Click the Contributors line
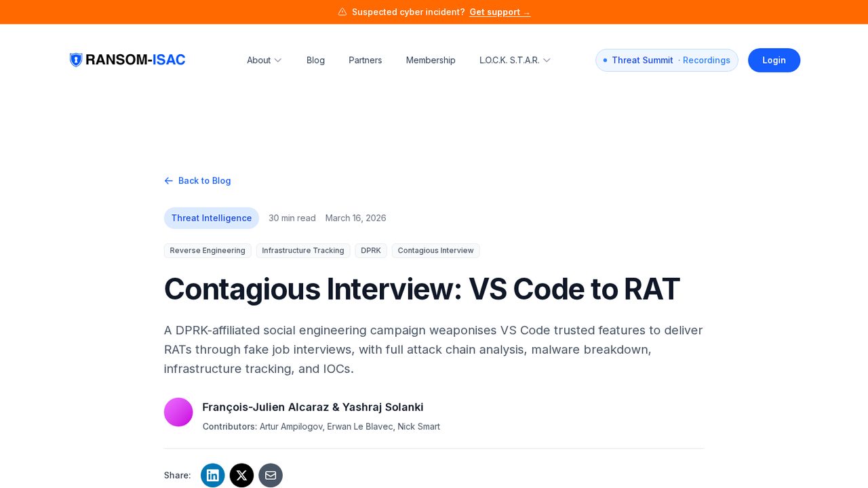The image size is (868, 488). click(321, 426)
